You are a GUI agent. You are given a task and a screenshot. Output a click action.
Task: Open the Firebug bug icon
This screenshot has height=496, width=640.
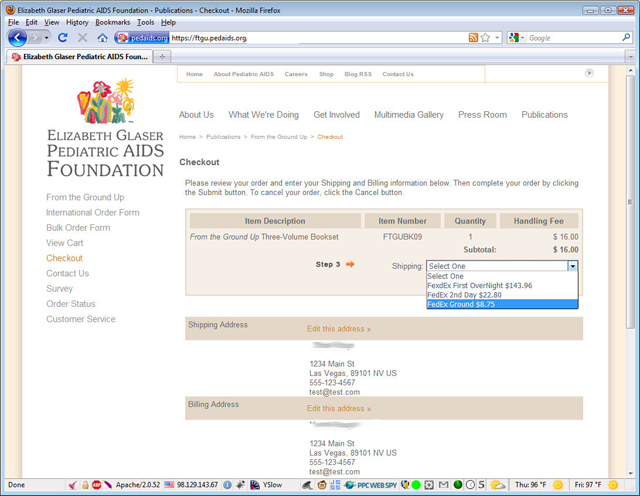(x=240, y=485)
